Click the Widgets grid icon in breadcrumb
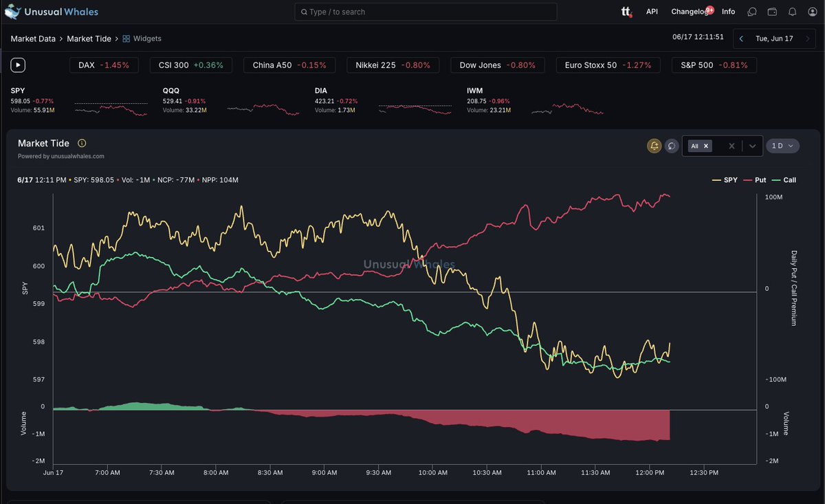This screenshot has height=504, width=825. pyautogui.click(x=126, y=39)
